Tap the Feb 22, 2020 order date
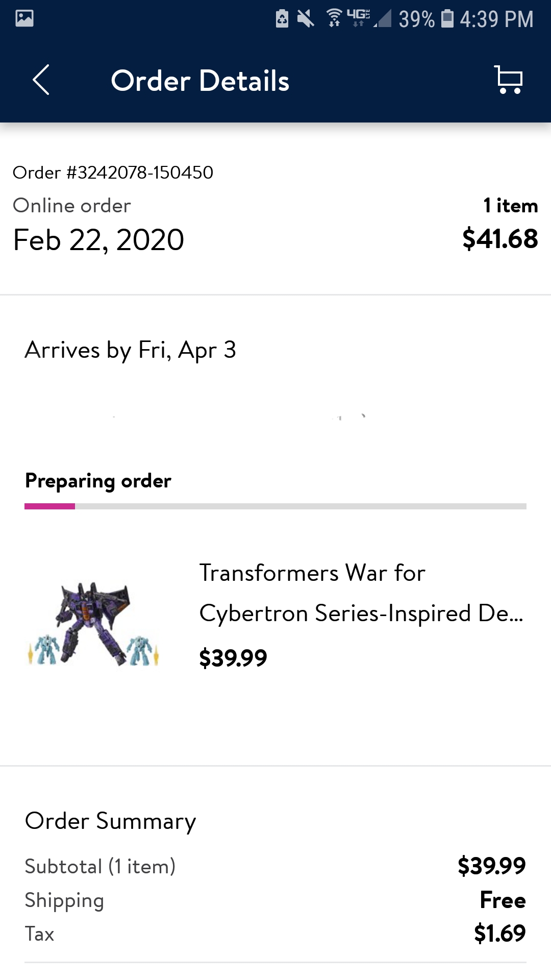The width and height of the screenshot is (551, 980). tap(98, 240)
